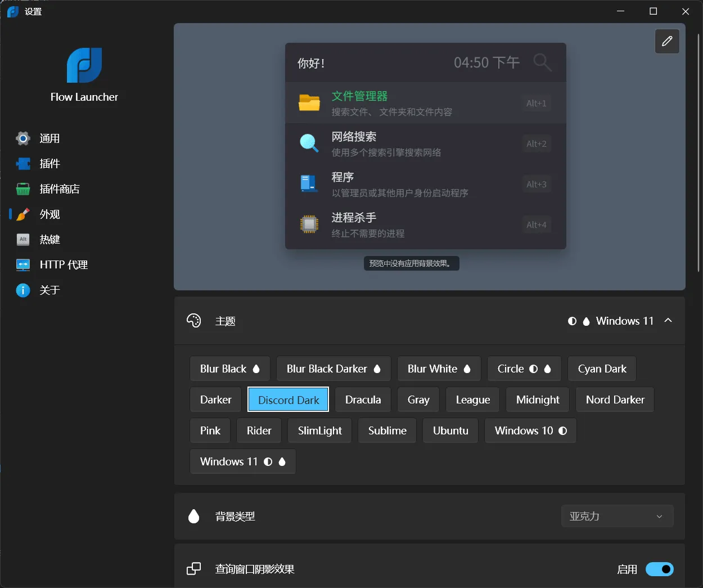Screen dimensions: 703x588
Task: Click the 04:50 下午 clock text
Action: 486,62
